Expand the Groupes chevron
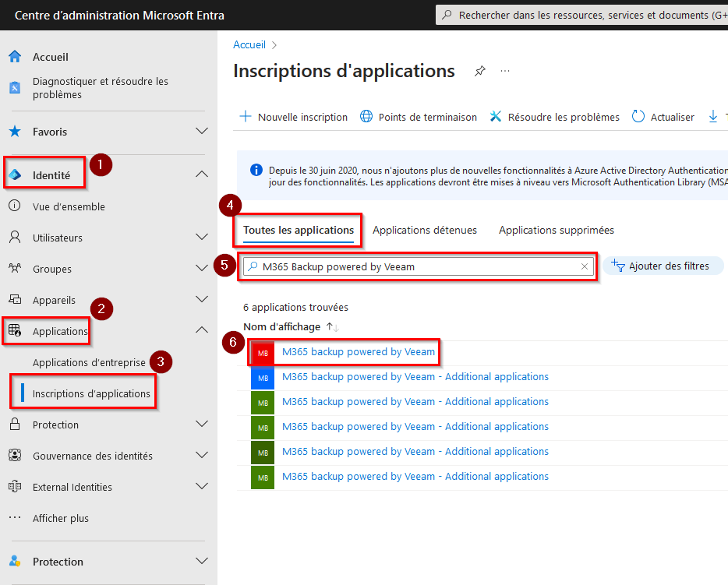 (x=202, y=268)
